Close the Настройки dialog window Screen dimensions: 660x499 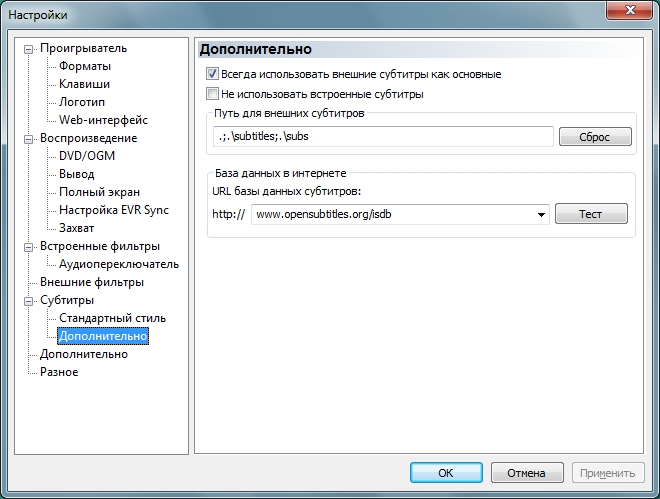(x=631, y=15)
